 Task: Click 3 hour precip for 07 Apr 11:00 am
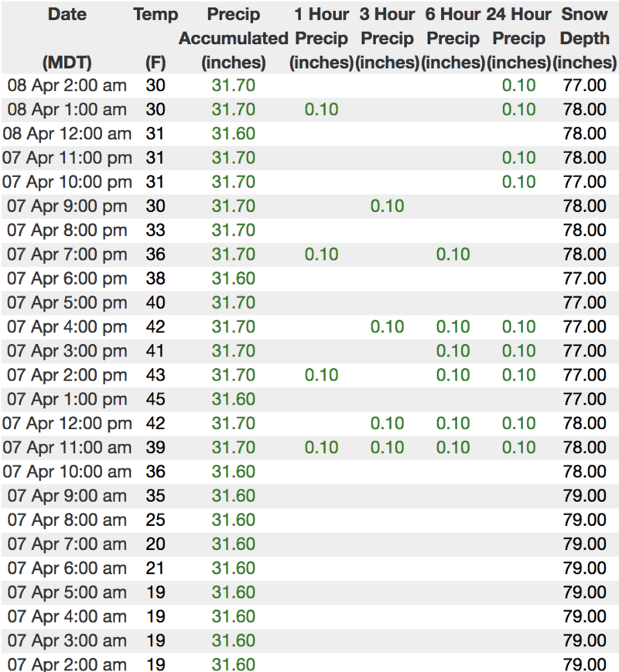[387, 448]
